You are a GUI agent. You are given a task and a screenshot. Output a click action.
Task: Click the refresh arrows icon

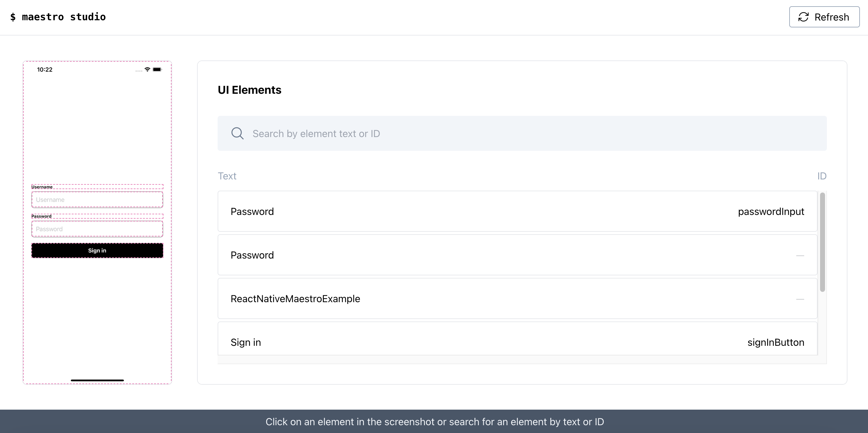pos(803,17)
